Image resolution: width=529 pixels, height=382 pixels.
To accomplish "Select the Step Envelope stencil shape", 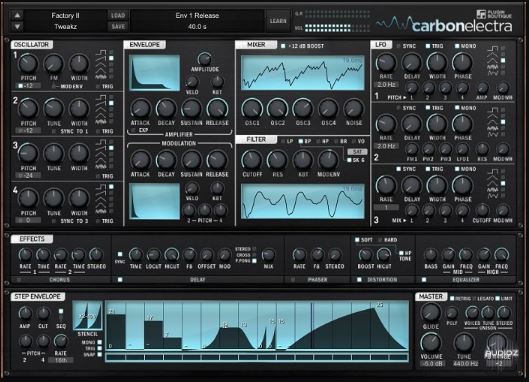I will (x=87, y=316).
